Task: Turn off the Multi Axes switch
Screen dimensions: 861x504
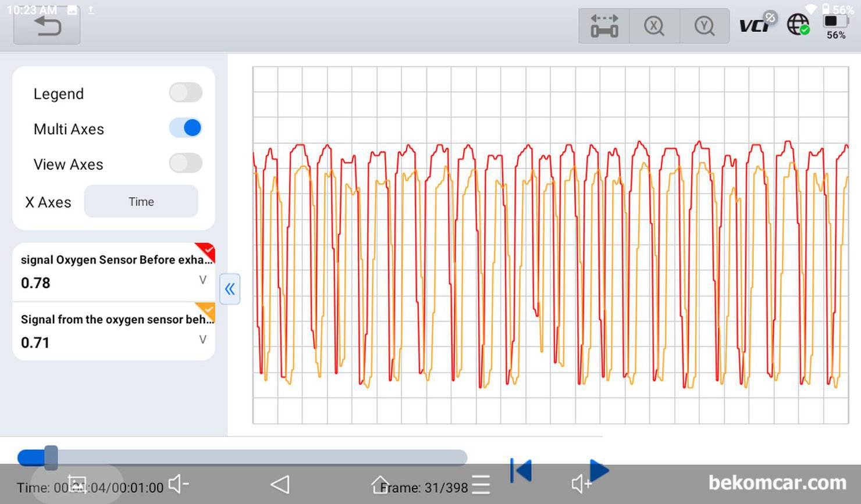Action: (x=186, y=128)
